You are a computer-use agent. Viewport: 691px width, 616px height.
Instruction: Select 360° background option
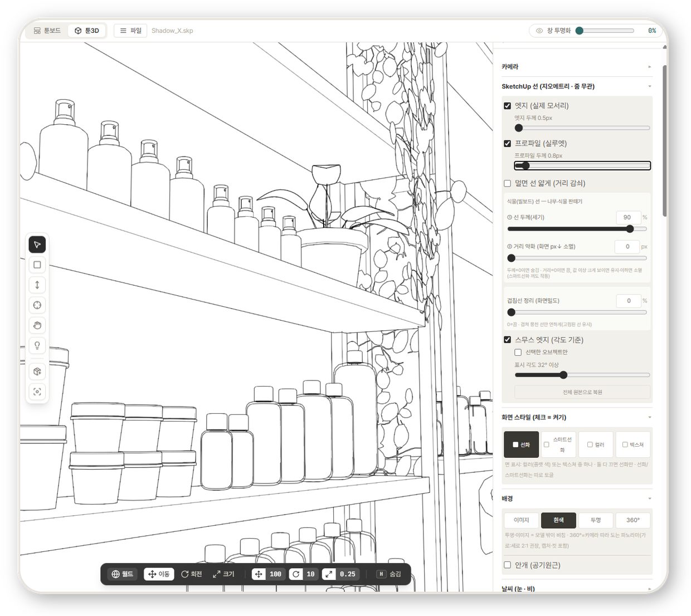tap(632, 520)
